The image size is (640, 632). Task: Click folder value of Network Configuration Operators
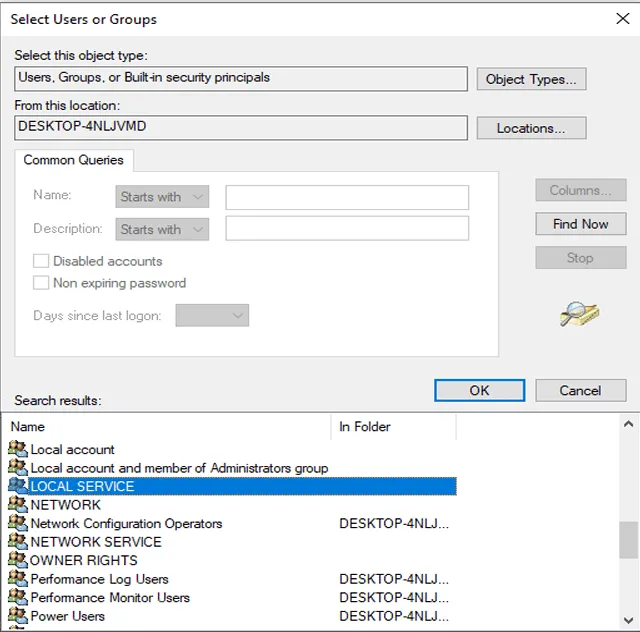[394, 523]
